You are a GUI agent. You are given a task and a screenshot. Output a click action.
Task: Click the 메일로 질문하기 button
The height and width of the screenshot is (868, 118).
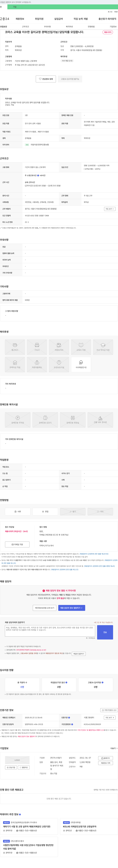click(79, 654)
